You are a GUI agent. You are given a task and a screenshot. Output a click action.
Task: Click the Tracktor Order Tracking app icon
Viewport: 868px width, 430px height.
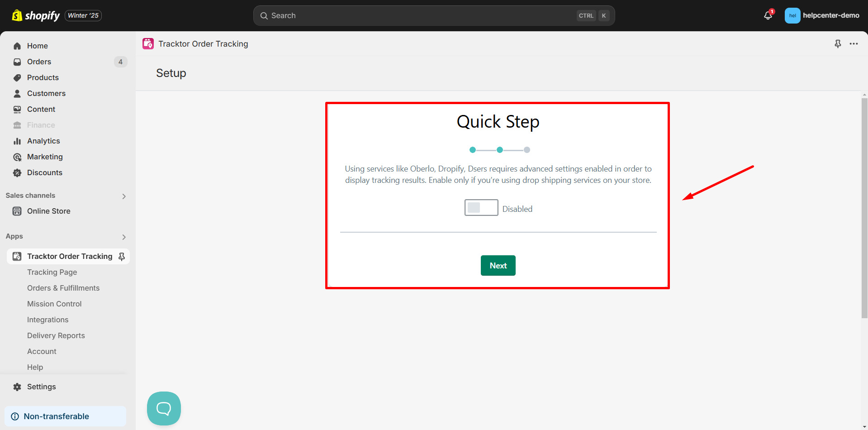[x=148, y=43]
